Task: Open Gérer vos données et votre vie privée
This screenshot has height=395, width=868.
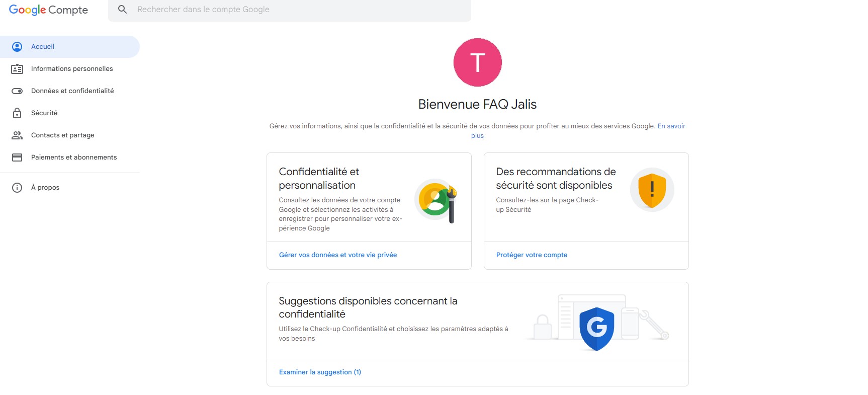Action: click(338, 255)
